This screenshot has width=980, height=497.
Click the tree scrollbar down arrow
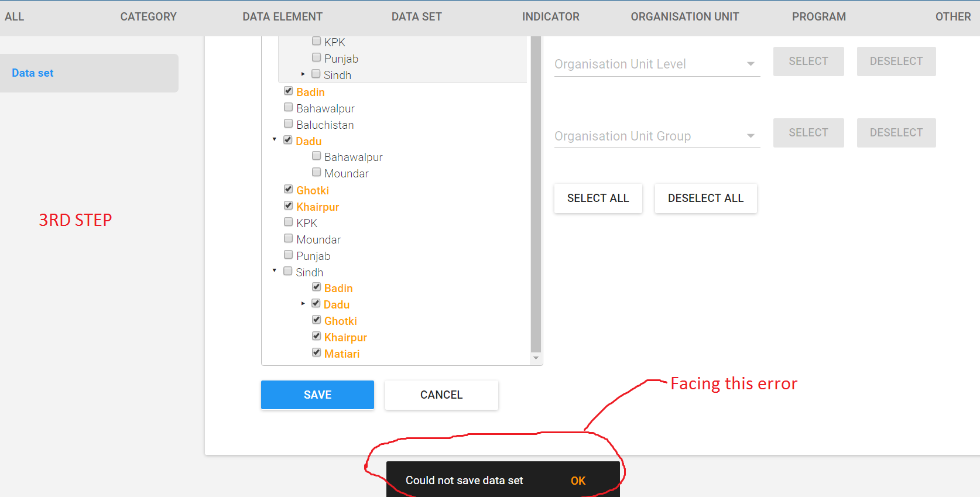click(536, 358)
